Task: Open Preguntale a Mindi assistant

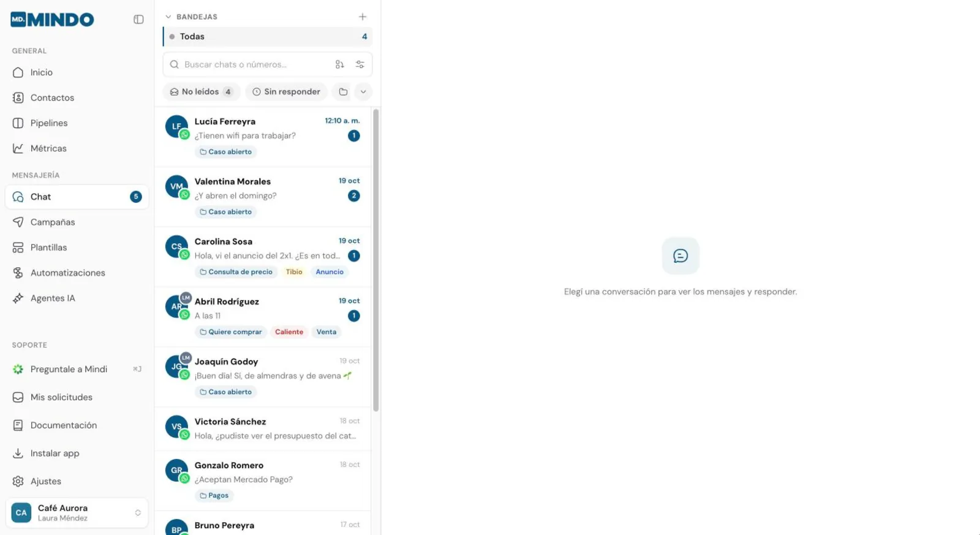Action: pos(77,369)
